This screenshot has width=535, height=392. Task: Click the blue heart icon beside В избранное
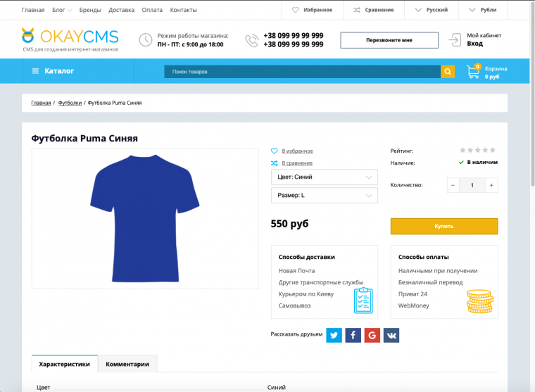274,151
